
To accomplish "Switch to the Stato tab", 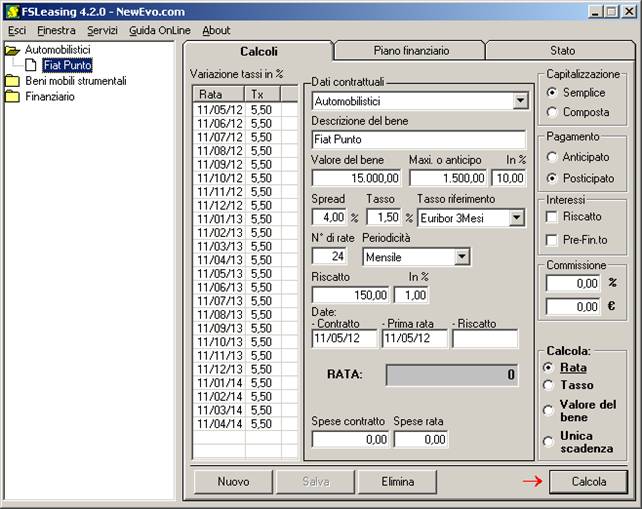I will [x=562, y=51].
